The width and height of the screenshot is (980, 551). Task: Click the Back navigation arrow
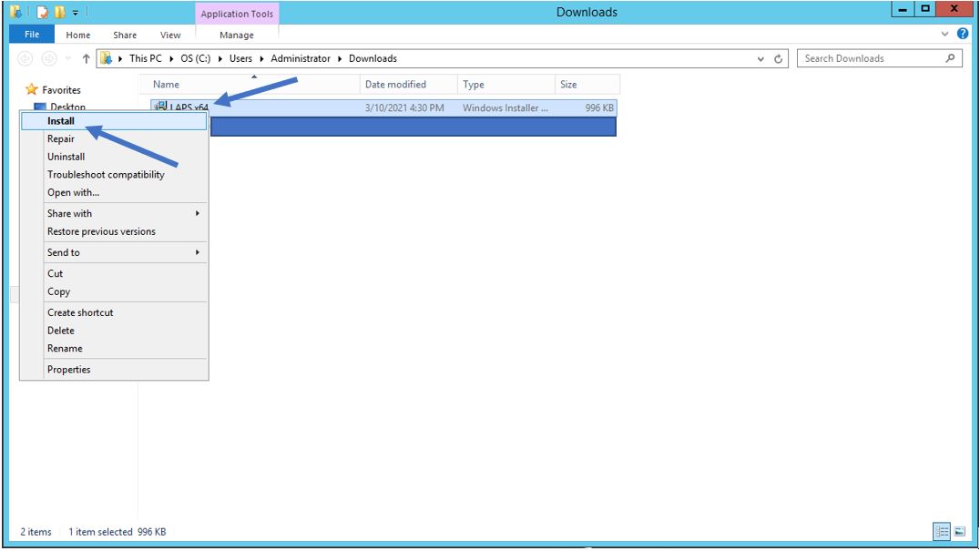pyautogui.click(x=25, y=58)
